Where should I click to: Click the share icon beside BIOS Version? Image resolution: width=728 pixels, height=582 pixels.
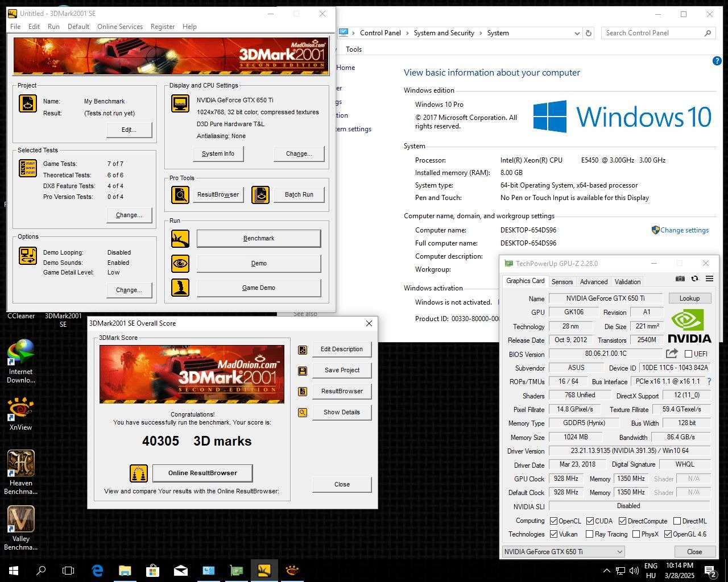coord(672,354)
